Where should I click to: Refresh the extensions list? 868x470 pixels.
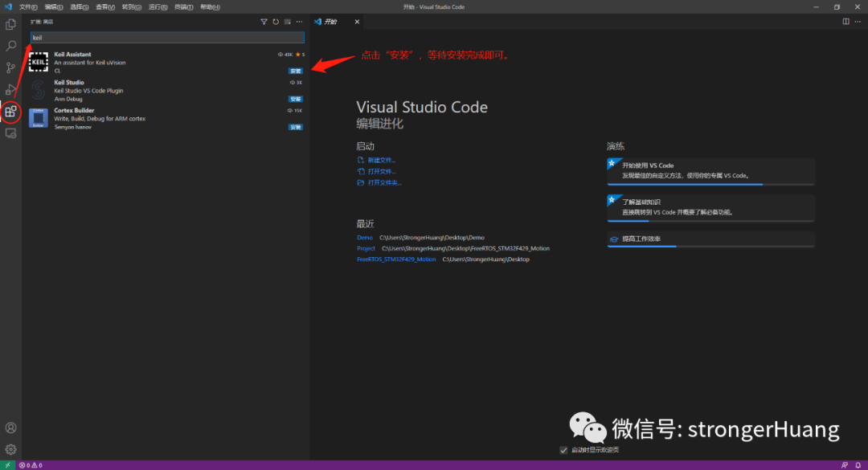pyautogui.click(x=276, y=22)
